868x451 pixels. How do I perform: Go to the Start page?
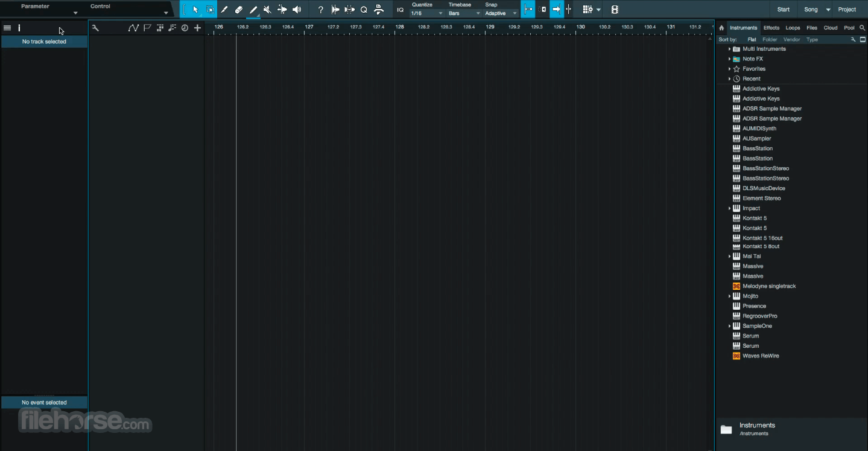(x=783, y=10)
